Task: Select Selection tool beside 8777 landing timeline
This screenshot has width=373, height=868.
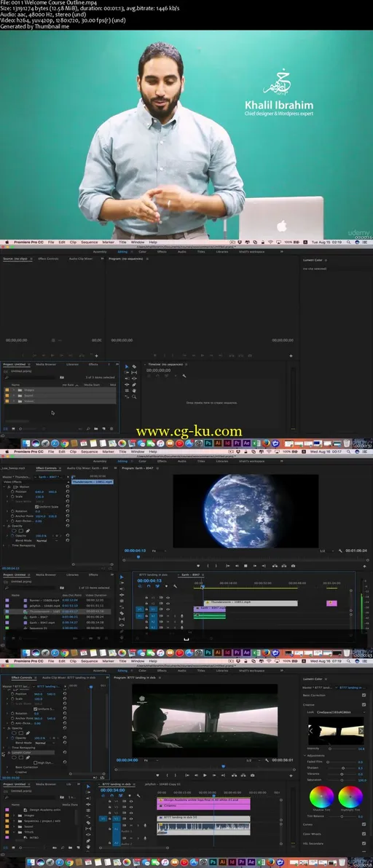Action: (89, 786)
